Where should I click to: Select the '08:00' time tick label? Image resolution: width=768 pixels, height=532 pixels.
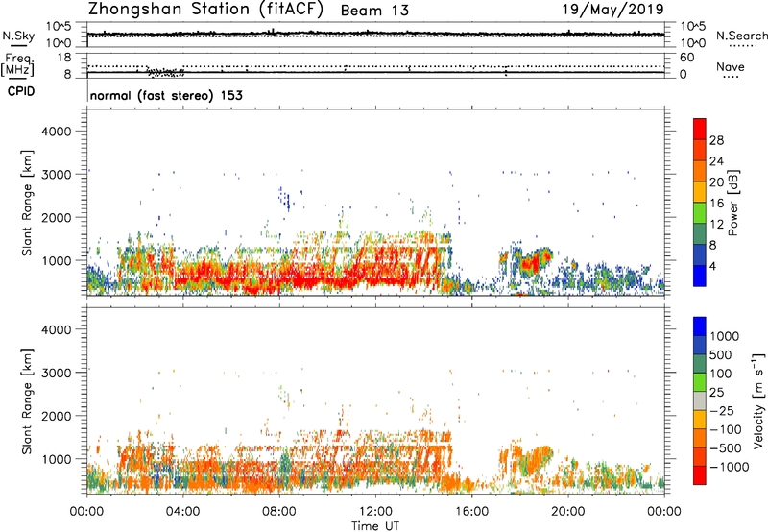[279, 512]
